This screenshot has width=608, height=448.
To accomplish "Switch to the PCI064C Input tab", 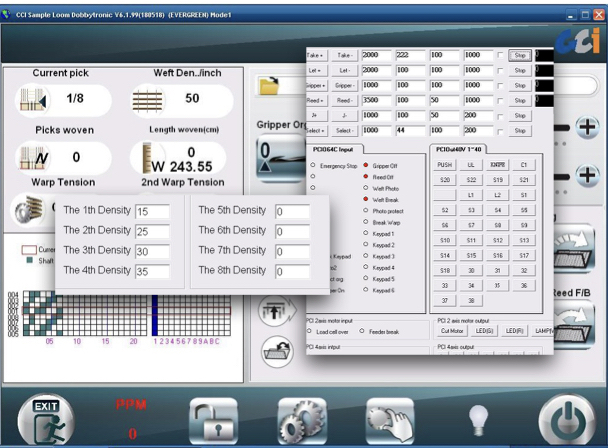I will pyautogui.click(x=333, y=149).
